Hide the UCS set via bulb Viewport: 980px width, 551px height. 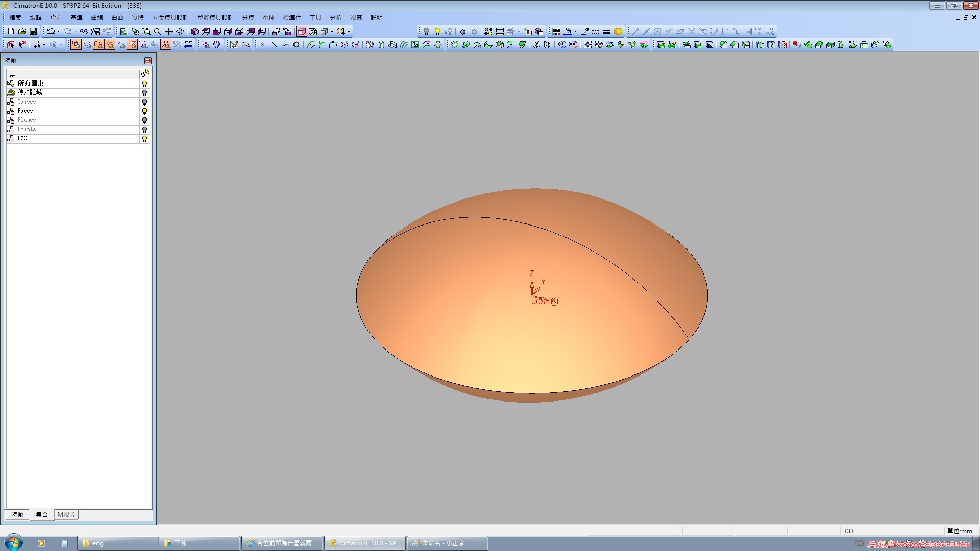pos(144,139)
